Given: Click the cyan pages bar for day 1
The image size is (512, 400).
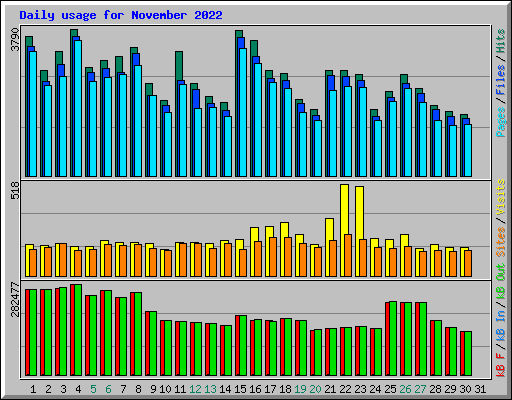Looking at the screenshot, I should click(33, 114).
